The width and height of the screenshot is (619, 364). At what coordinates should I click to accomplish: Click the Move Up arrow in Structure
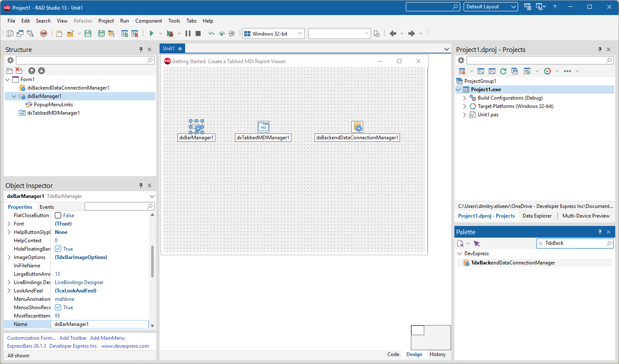[32, 71]
